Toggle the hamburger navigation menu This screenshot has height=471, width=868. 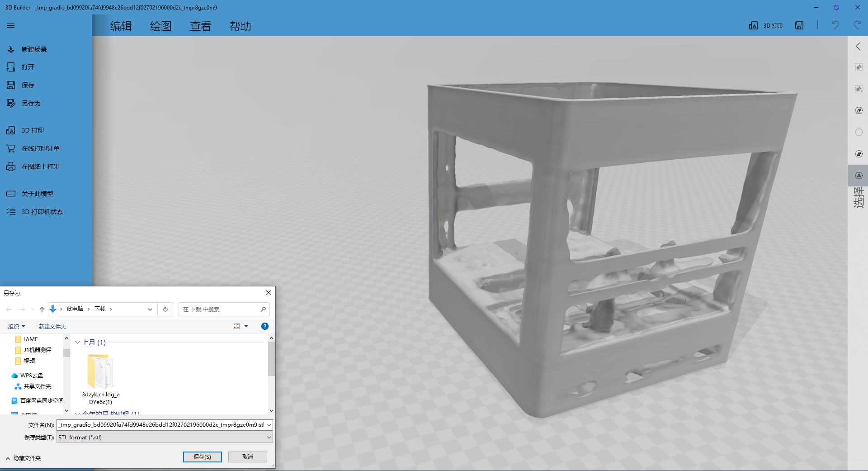click(x=11, y=26)
